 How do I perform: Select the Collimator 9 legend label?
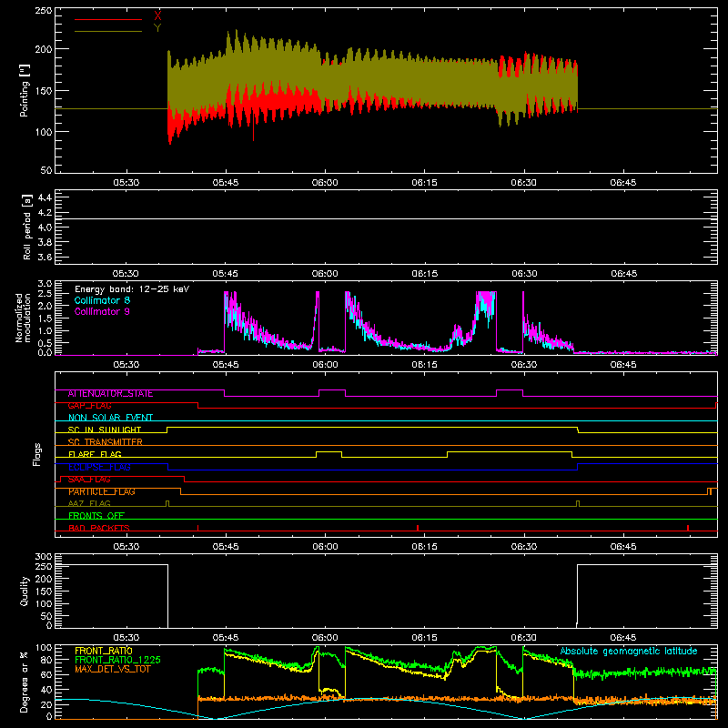click(x=102, y=311)
